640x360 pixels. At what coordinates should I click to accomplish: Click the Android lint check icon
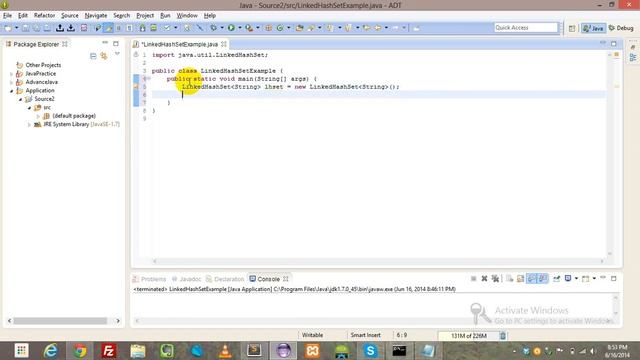pyautogui.click(x=167, y=28)
